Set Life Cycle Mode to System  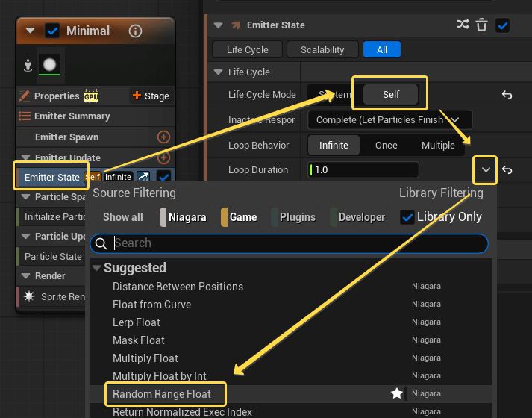(x=335, y=94)
